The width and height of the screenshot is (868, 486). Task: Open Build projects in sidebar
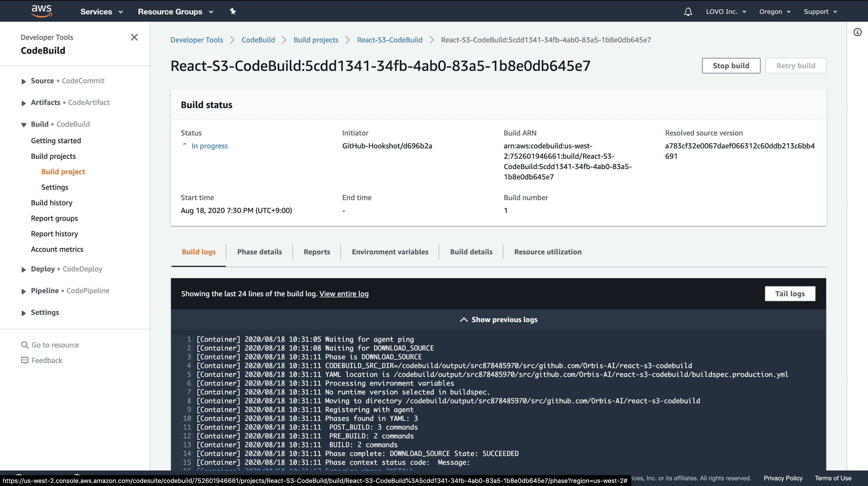click(53, 156)
